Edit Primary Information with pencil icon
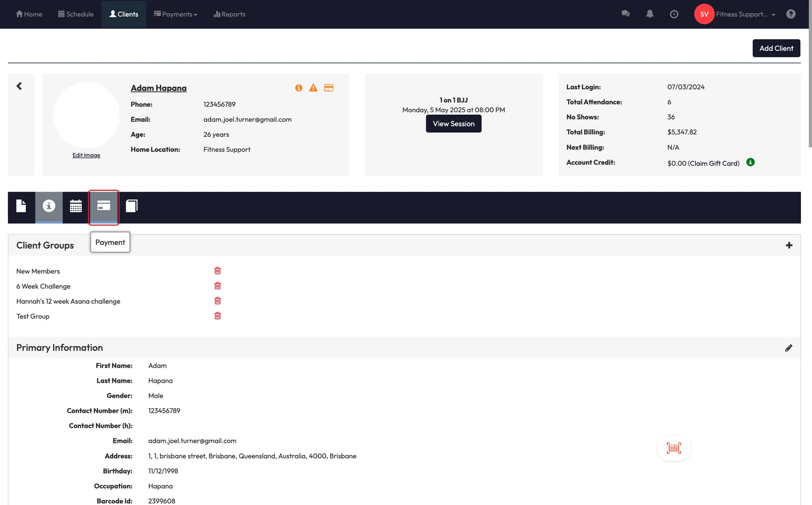The height and width of the screenshot is (505, 812). click(x=789, y=348)
